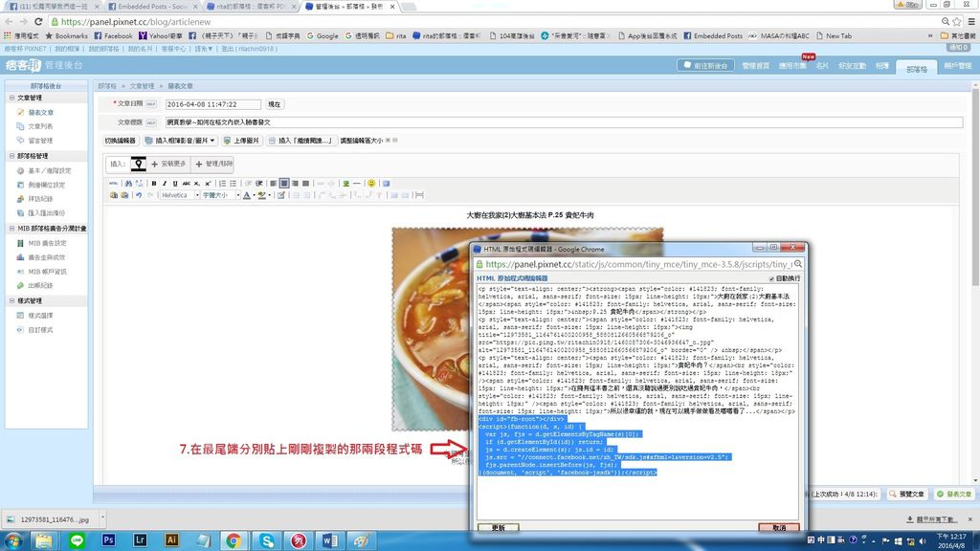Viewport: 980px width, 551px height.
Task: Collapse the style management sidebar section
Action: pyautogui.click(x=11, y=300)
